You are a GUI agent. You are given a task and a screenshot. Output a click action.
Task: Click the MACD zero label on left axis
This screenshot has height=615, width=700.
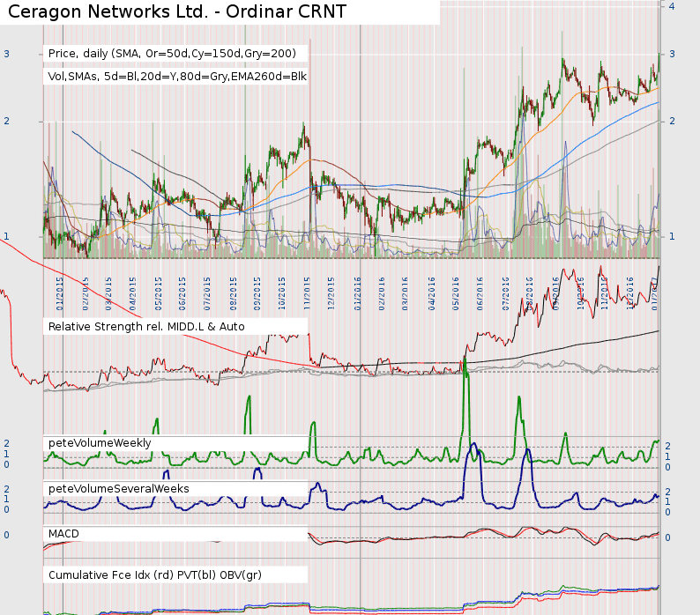coord(6,535)
